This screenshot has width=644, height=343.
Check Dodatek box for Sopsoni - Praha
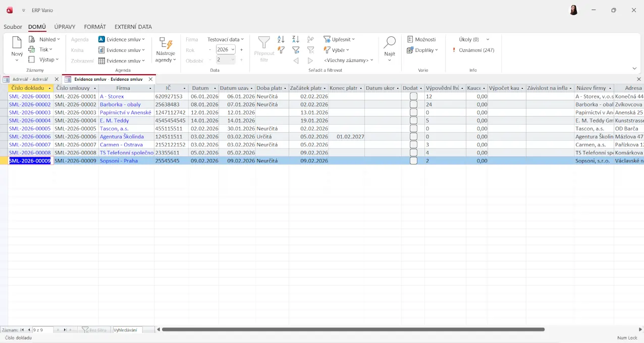413,161
